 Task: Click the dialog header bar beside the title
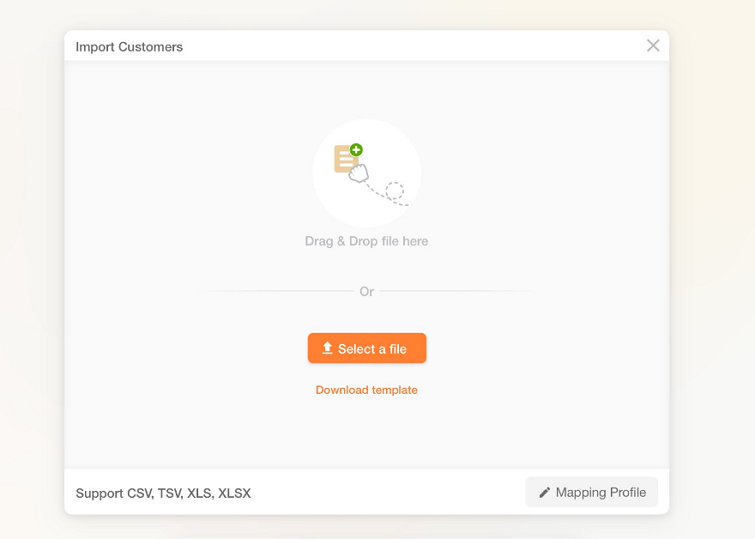coord(400,47)
